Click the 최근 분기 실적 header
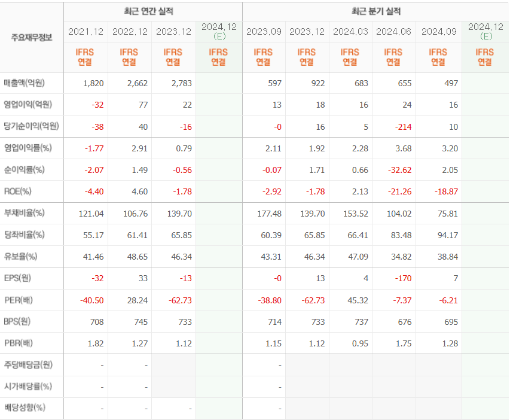Image resolution: width=510 pixels, height=420 pixels. tap(375, 11)
